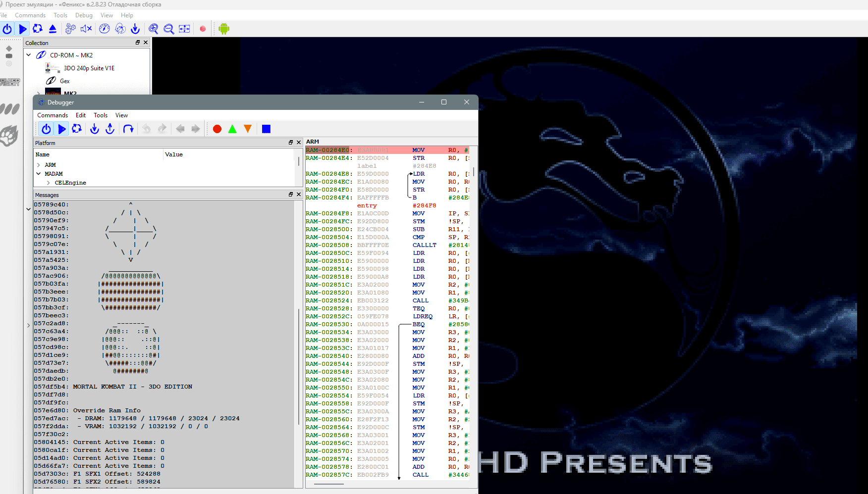Toggle float on the Messages panel
Screen dimensions: 868x494
291,195
